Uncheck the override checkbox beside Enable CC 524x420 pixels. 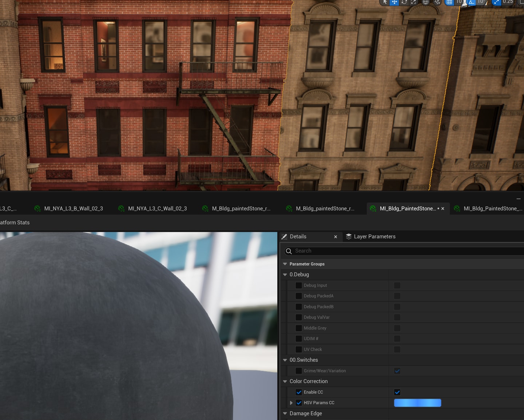pyautogui.click(x=299, y=392)
